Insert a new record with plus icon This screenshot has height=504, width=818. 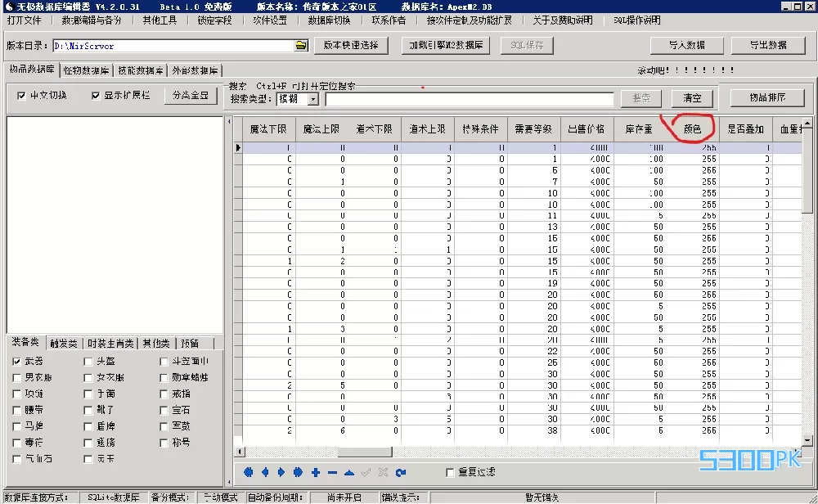316,472
